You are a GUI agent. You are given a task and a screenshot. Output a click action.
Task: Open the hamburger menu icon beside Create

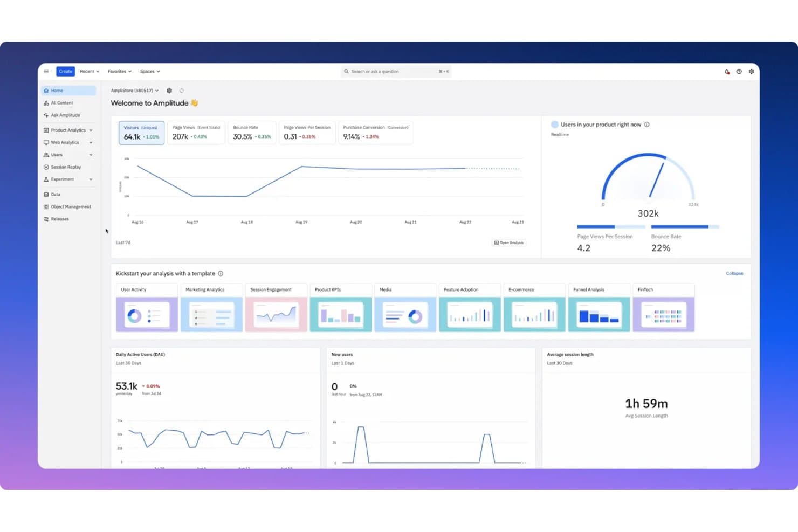(46, 71)
